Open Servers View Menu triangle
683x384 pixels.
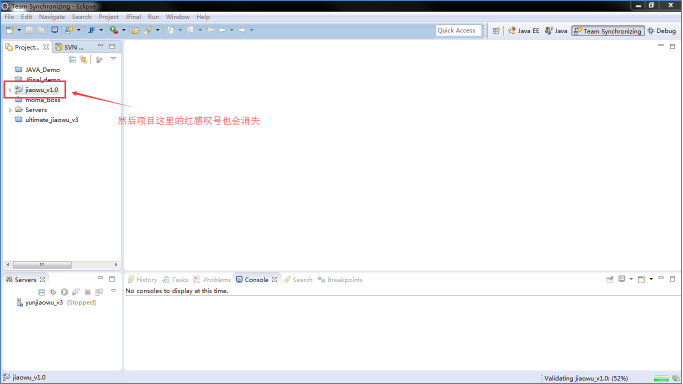click(113, 291)
